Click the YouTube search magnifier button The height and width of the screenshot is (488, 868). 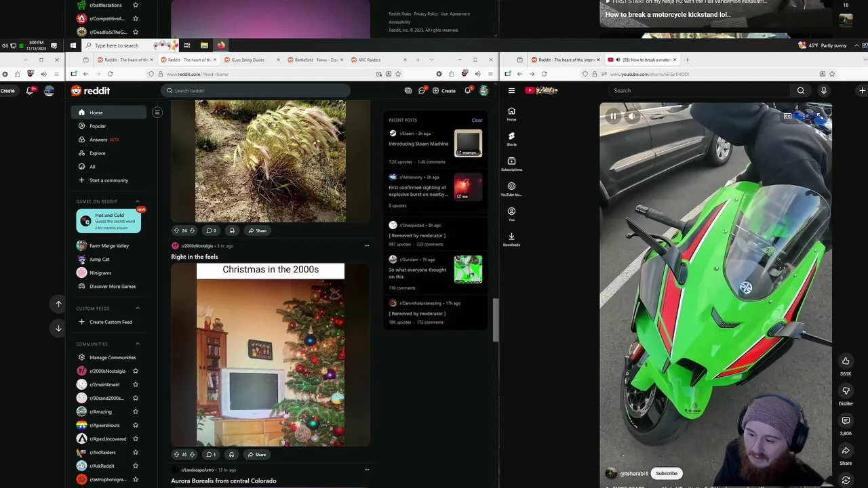(801, 90)
